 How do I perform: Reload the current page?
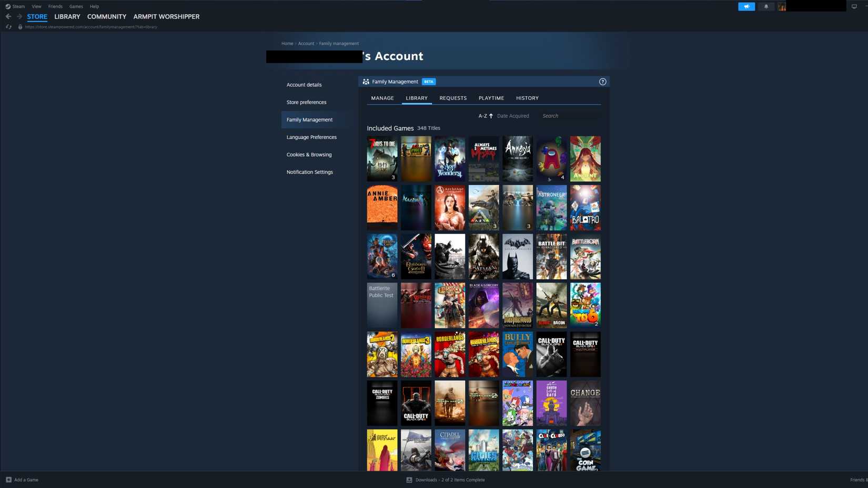8,27
